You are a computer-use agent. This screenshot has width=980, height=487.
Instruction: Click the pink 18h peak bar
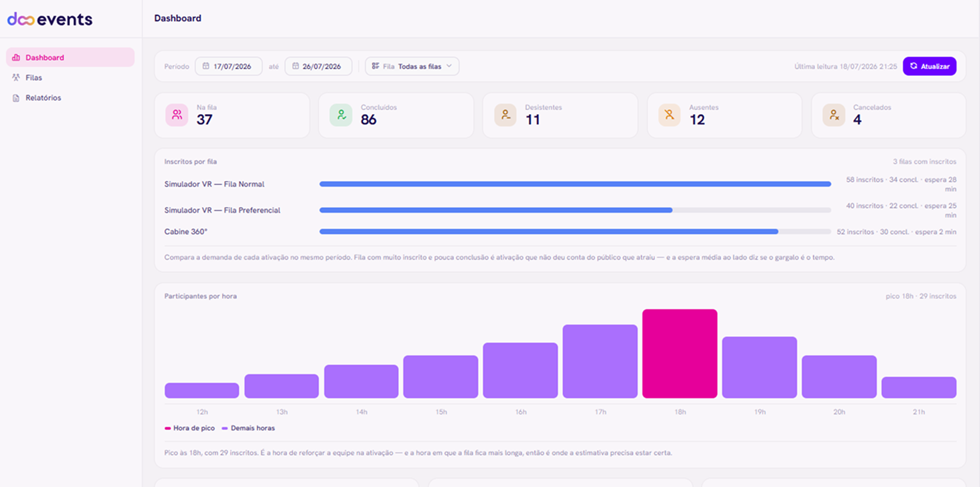coord(680,354)
